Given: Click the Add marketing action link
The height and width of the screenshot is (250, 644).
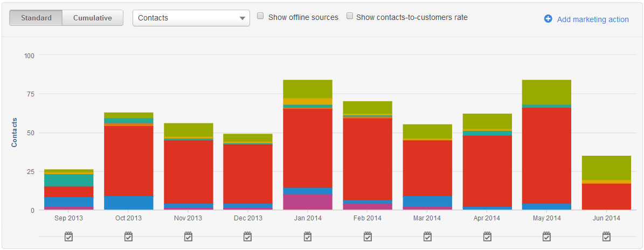Looking at the screenshot, I should click(x=593, y=19).
